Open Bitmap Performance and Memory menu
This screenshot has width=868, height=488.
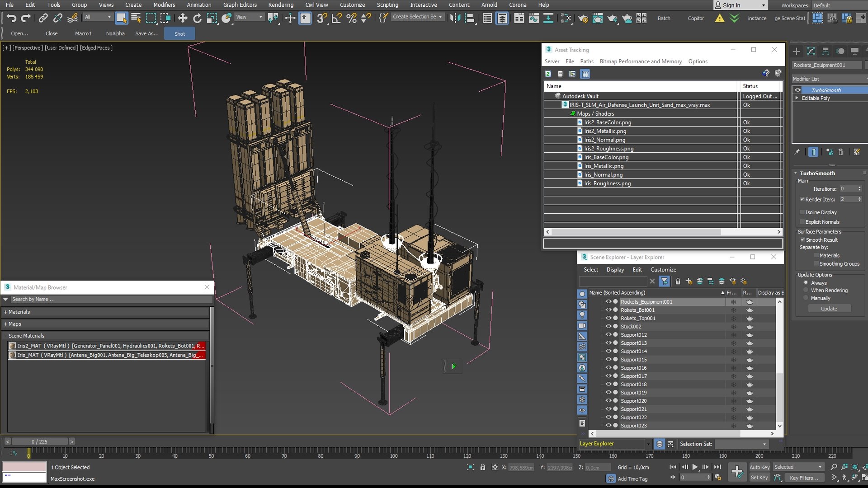pyautogui.click(x=640, y=61)
